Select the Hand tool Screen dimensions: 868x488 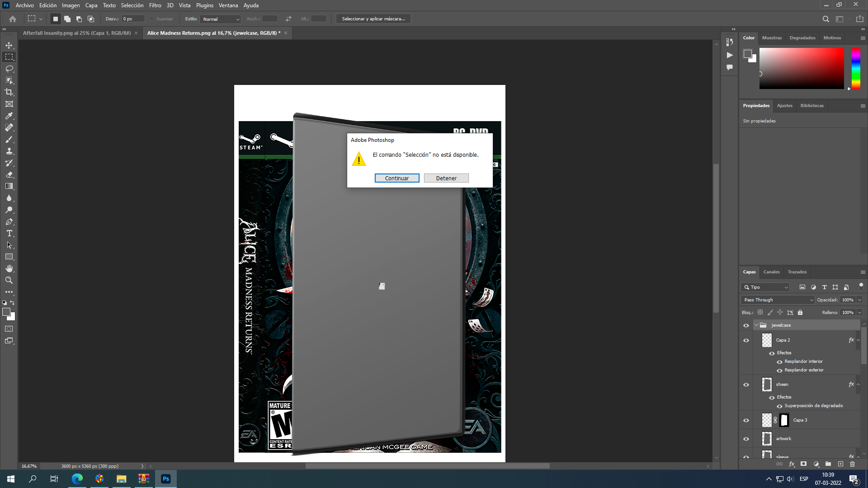(9, 268)
